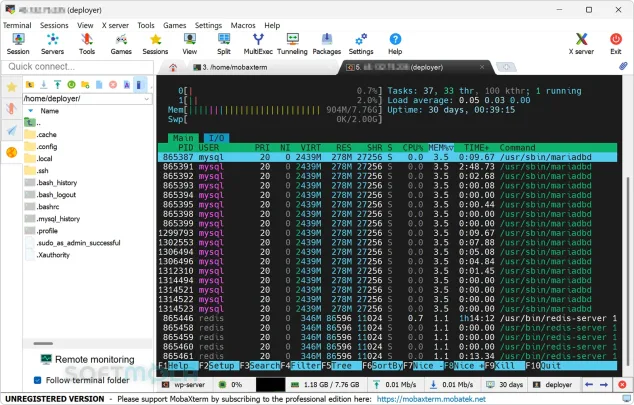Click the Name column sort arrow
This screenshot has height=405, width=634.
30,111
